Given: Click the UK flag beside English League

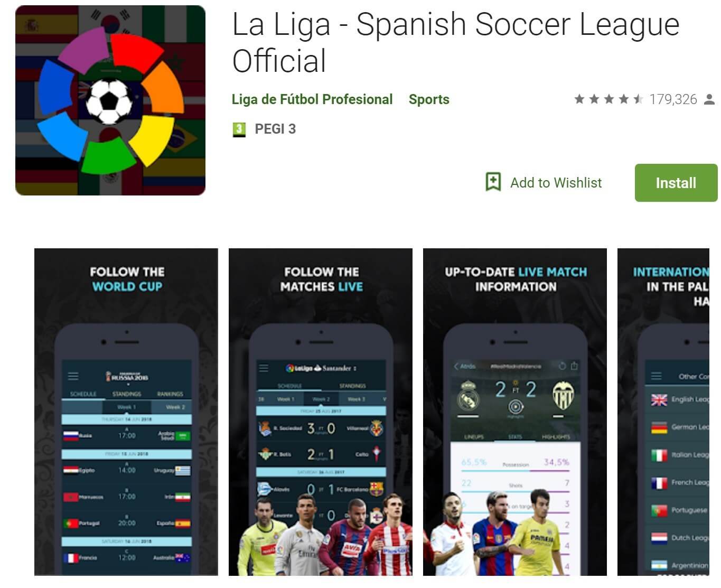Looking at the screenshot, I should [x=659, y=400].
